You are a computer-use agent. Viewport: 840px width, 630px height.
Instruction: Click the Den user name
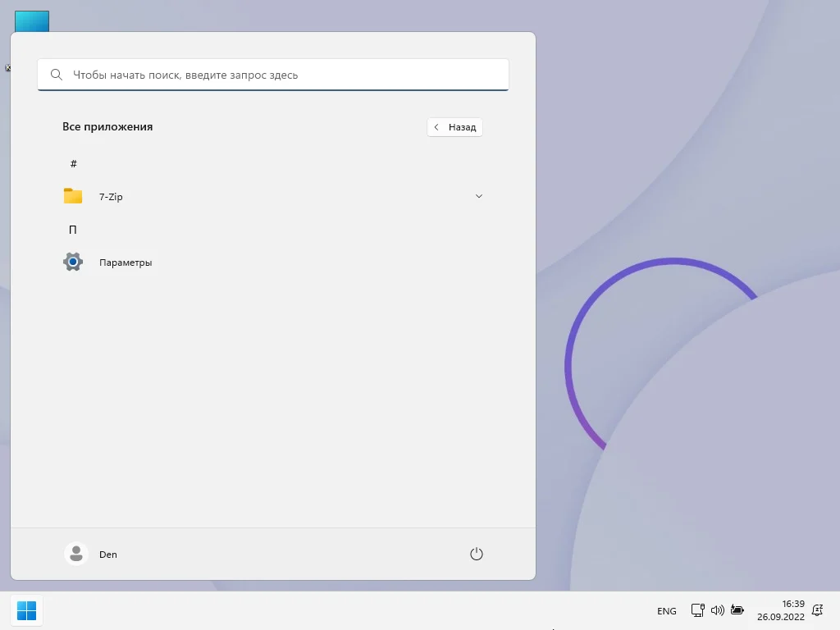click(x=107, y=555)
